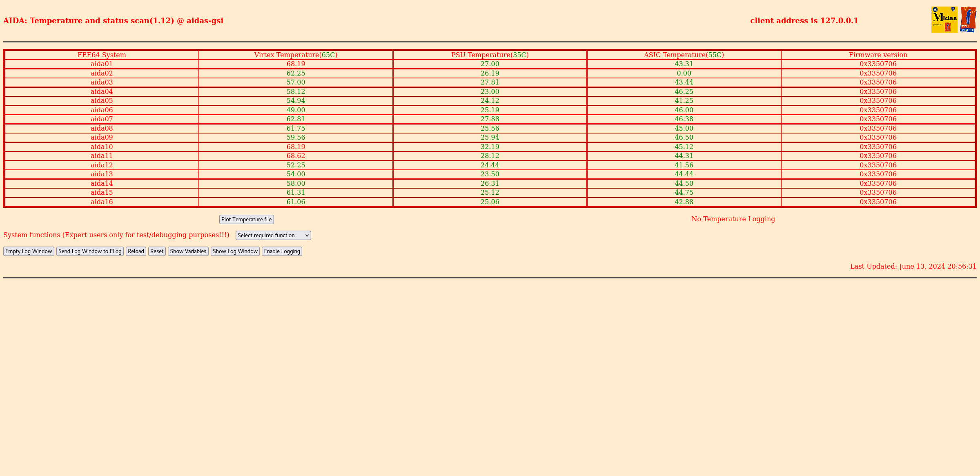Screen dimensions: 980x476
Task: Click Reload button
Action: point(136,251)
